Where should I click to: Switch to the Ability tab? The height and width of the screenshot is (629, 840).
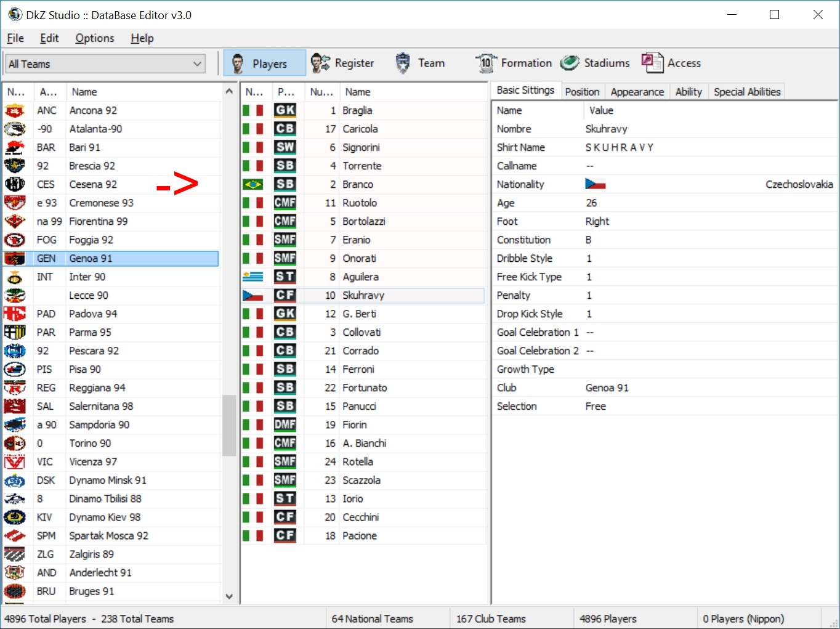(689, 92)
